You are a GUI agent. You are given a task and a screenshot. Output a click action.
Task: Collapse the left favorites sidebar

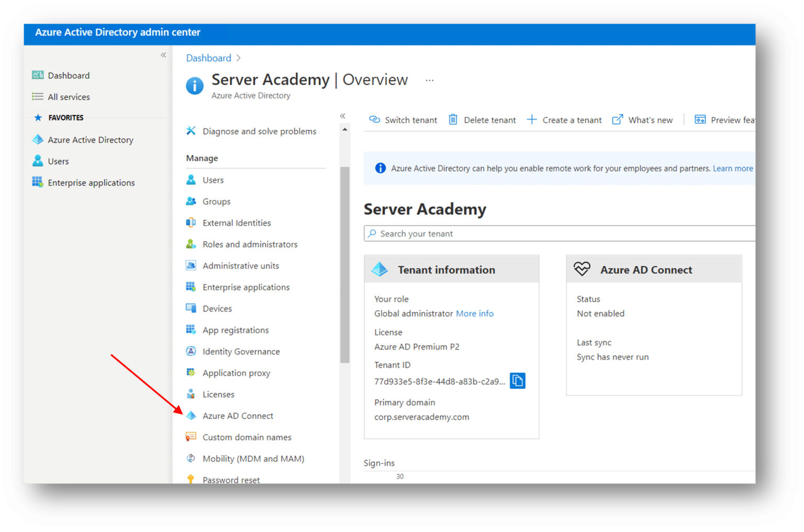[163, 54]
